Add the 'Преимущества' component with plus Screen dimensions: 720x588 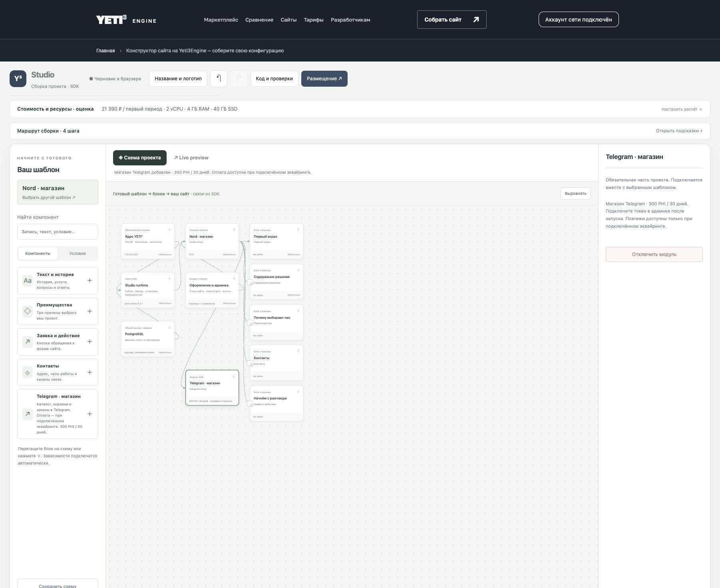coord(90,311)
